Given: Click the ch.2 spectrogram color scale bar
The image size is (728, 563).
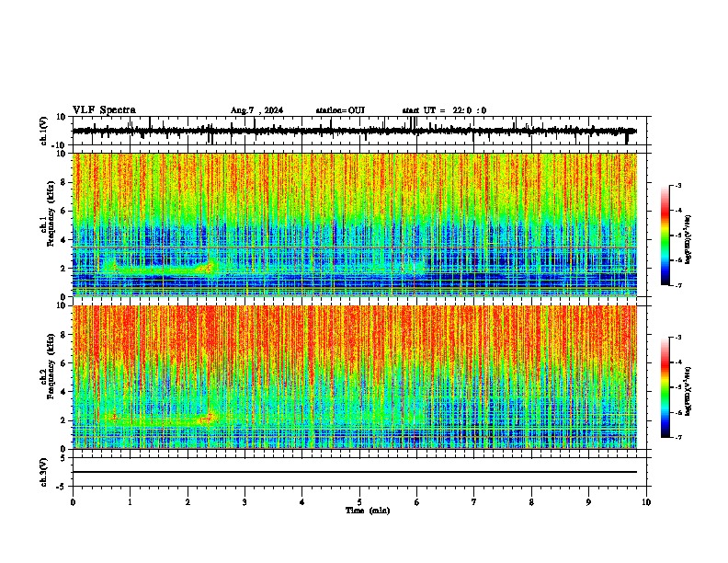Looking at the screenshot, I should (665, 387).
